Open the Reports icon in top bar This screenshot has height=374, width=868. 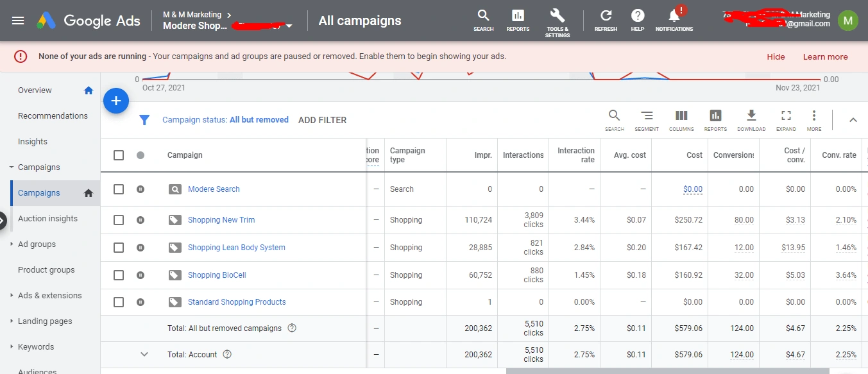518,20
